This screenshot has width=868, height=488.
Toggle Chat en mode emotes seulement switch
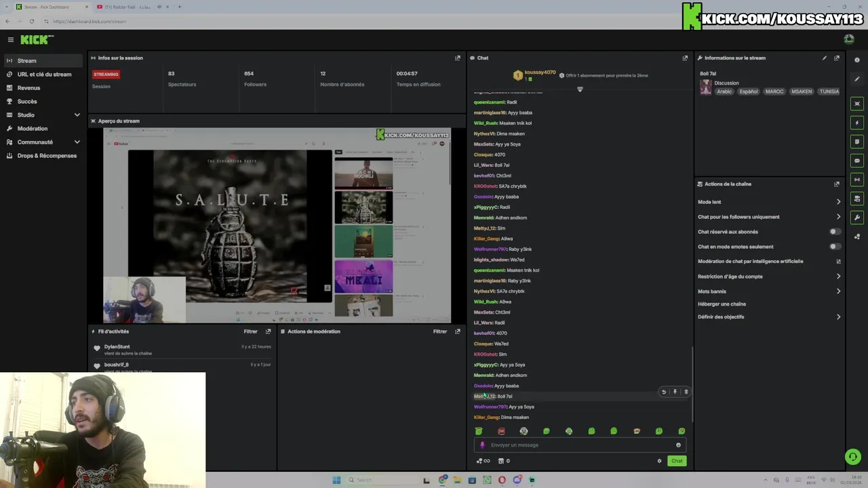835,247
